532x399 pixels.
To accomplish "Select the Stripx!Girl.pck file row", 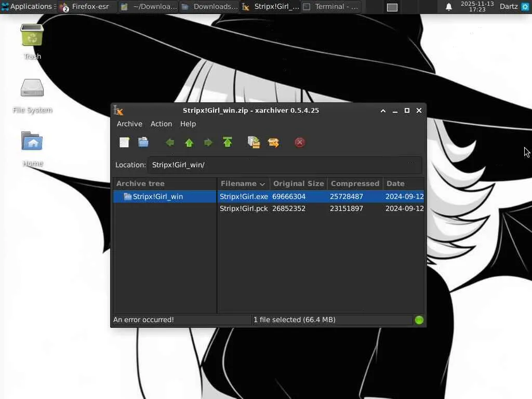I will point(321,208).
